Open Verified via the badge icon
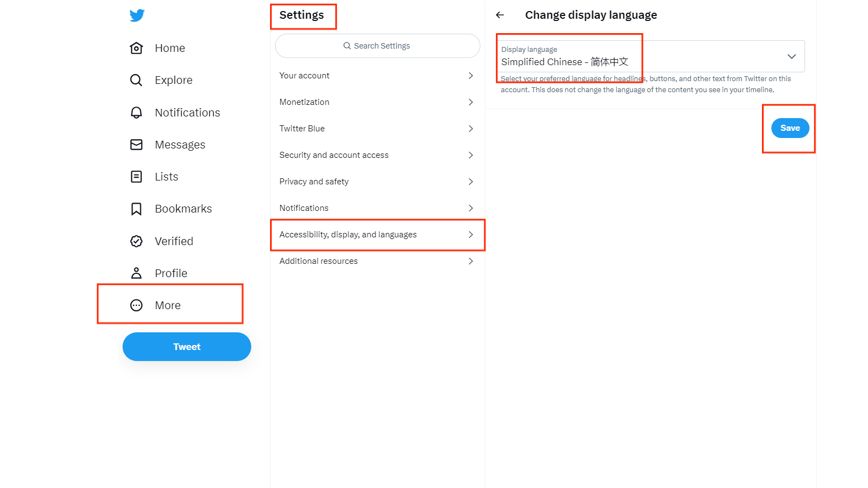 tap(136, 241)
